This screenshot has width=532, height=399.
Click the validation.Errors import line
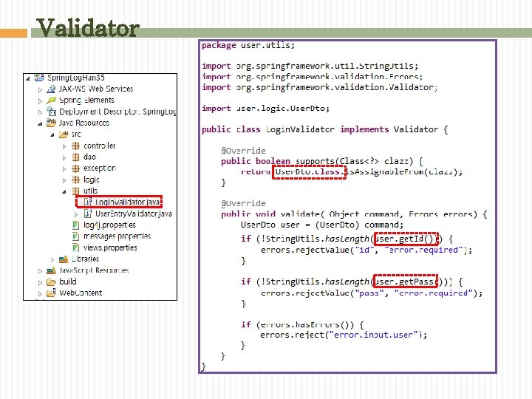pyautogui.click(x=312, y=77)
